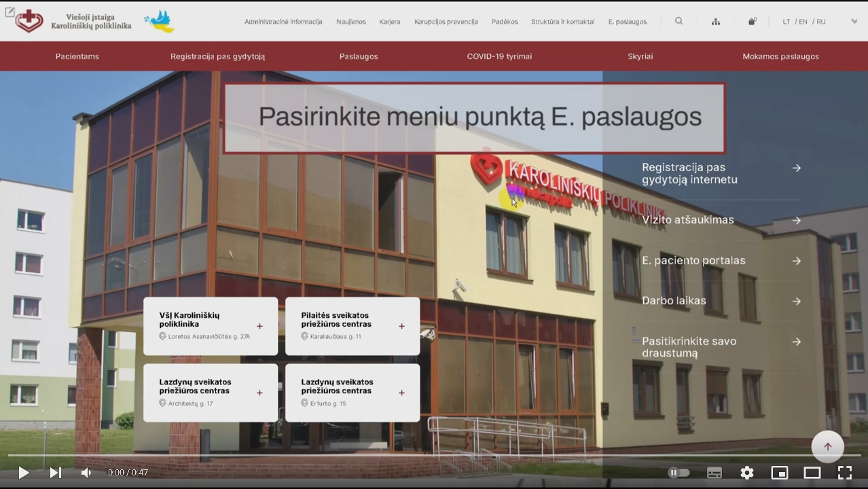Click location pin by Architektų g. 17
Screen dimensions: 868x489
point(162,403)
